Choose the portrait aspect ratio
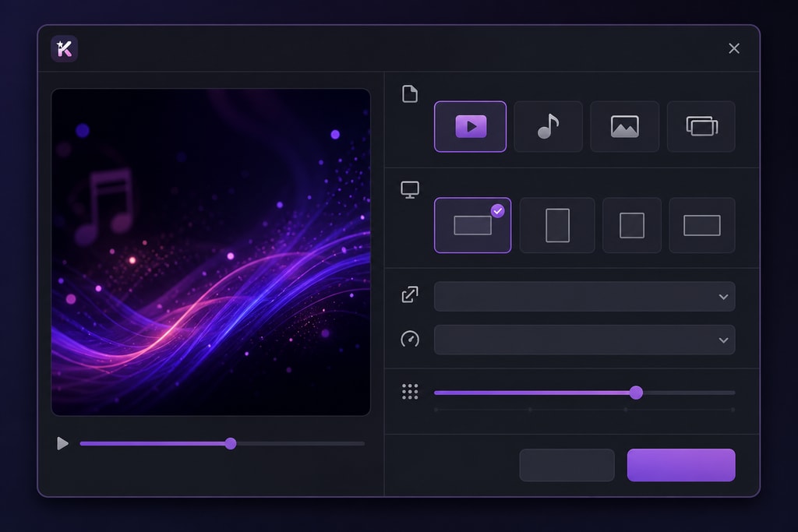798x532 pixels. tap(557, 225)
